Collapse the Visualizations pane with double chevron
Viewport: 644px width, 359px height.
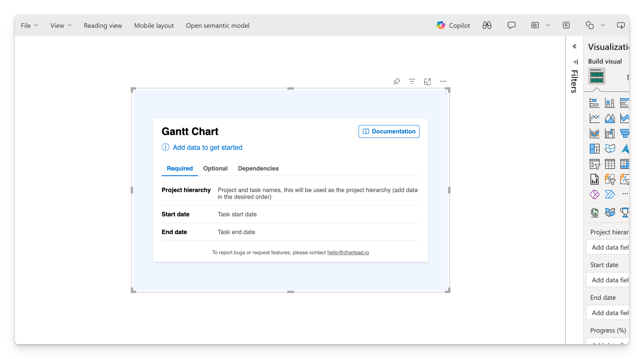click(x=575, y=47)
